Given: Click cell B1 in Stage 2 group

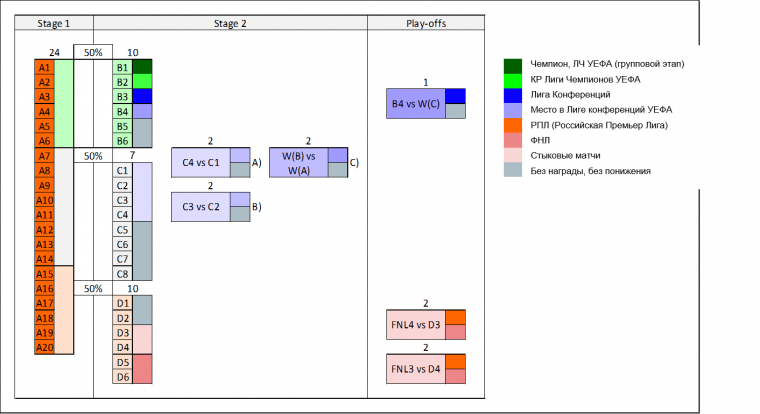Looking at the screenshot, I should point(122,67).
